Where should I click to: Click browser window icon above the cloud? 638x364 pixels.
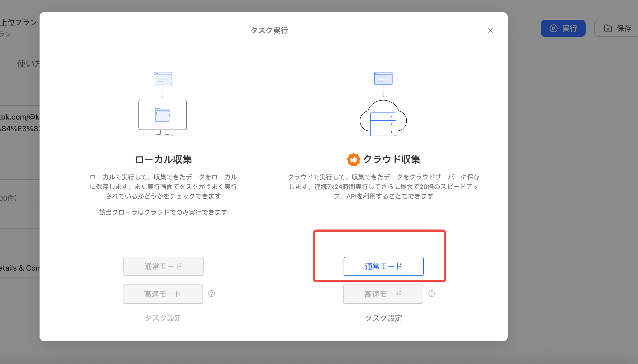coord(383,78)
